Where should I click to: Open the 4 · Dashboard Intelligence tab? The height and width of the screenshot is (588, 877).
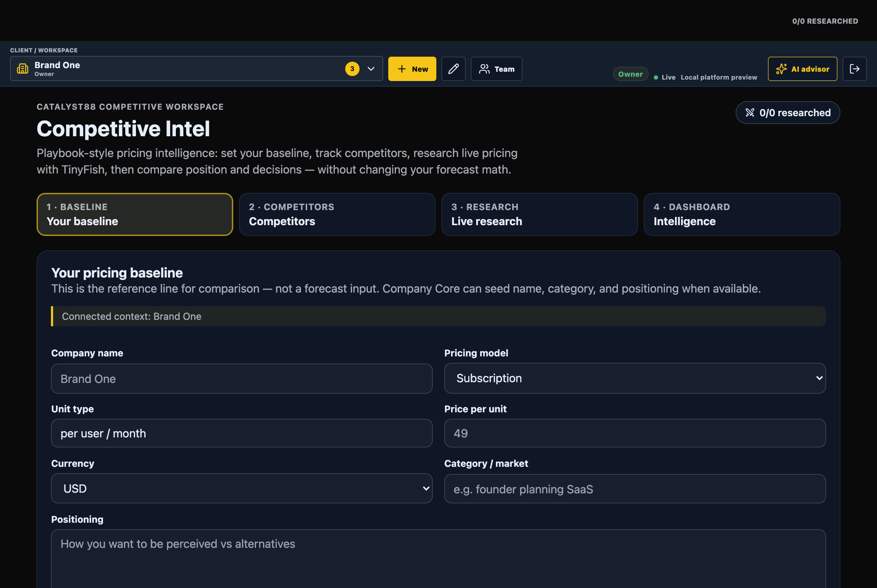(741, 214)
